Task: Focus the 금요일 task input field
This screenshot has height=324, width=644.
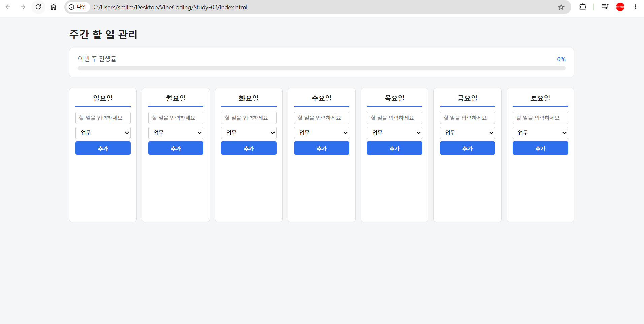Action: pos(468,118)
